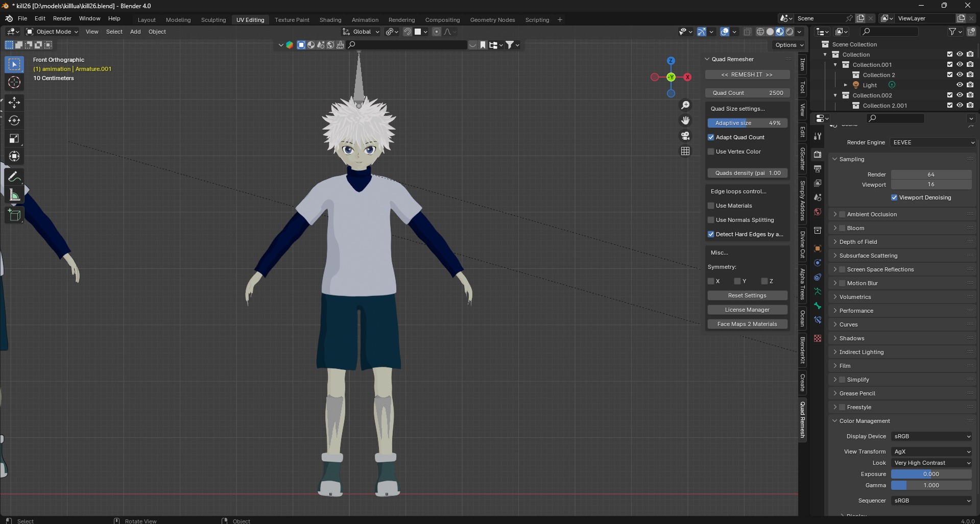Select the Move tool
The height and width of the screenshot is (524, 980).
coord(14,103)
